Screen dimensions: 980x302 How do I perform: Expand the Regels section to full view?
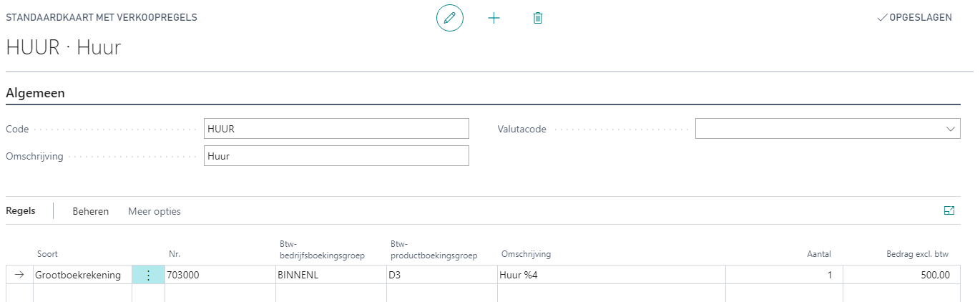[x=949, y=210]
